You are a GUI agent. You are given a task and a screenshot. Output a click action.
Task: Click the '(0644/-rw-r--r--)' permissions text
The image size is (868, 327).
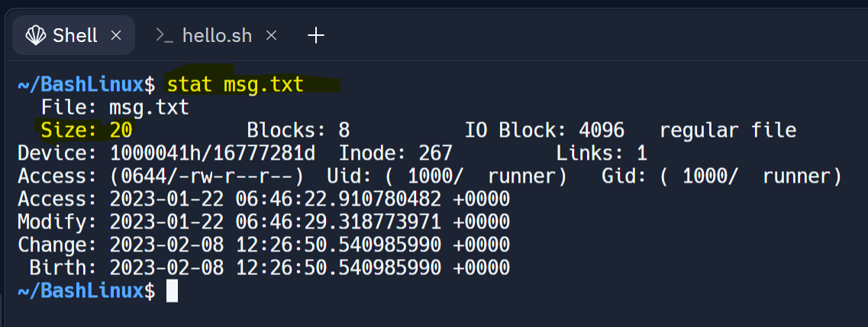(x=206, y=176)
